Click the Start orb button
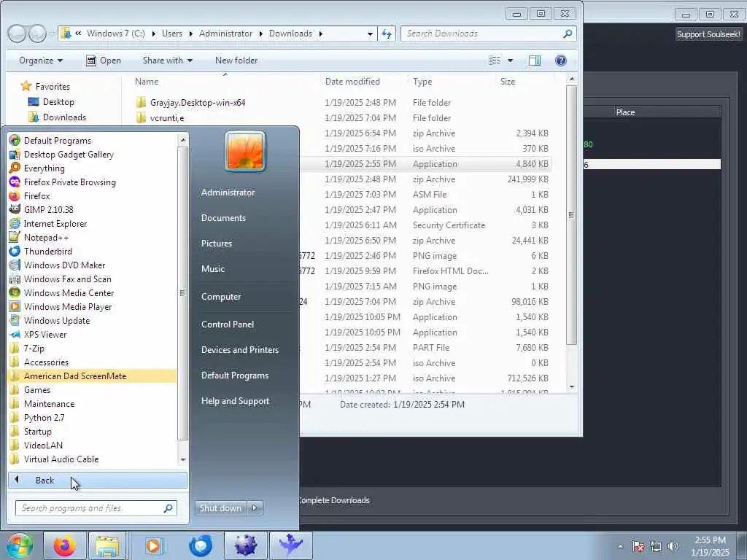747x560 pixels. tap(19, 545)
